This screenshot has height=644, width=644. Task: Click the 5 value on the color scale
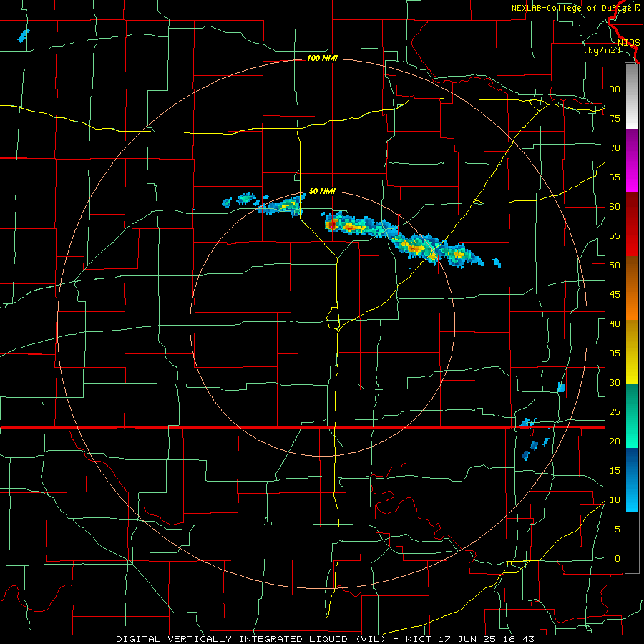[617, 530]
